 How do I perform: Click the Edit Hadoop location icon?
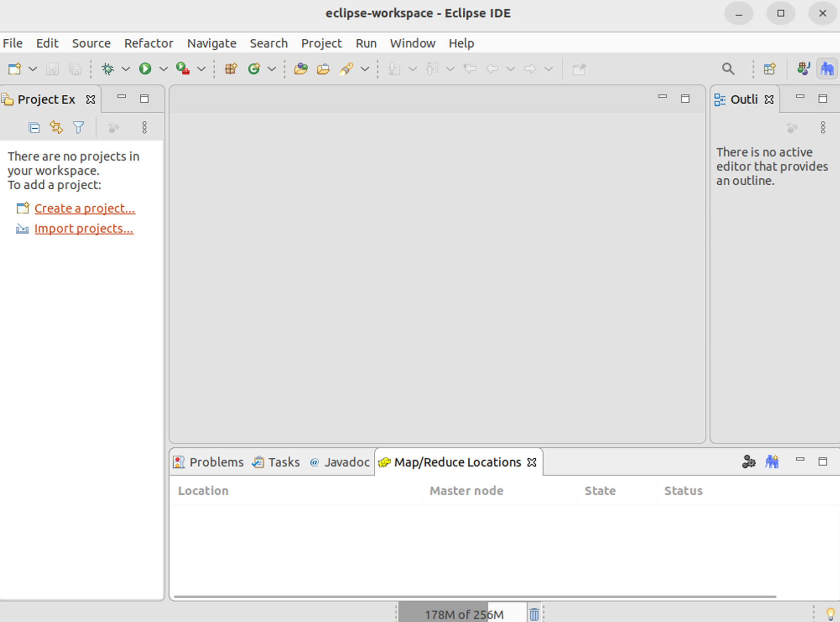pos(749,462)
